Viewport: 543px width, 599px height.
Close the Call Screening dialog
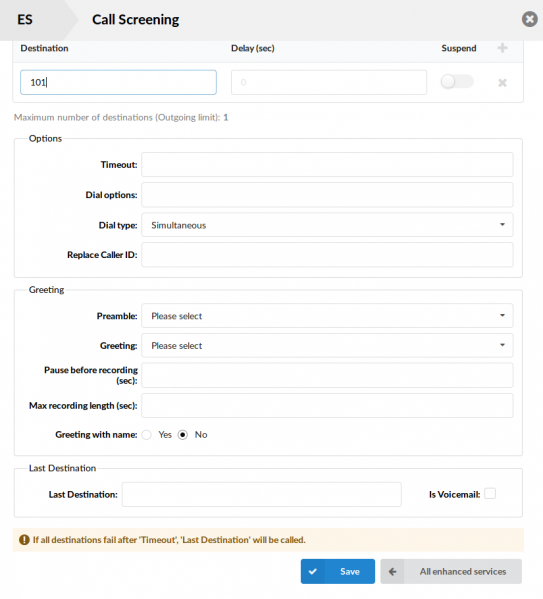coord(530,19)
